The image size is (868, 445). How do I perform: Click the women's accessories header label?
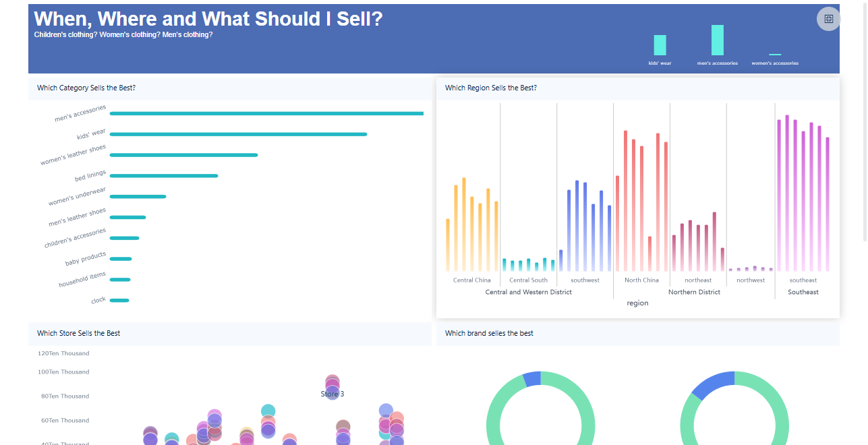(x=775, y=63)
